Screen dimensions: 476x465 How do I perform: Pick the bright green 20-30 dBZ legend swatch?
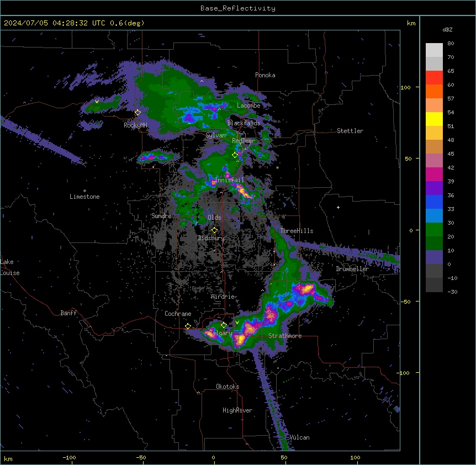coord(434,230)
